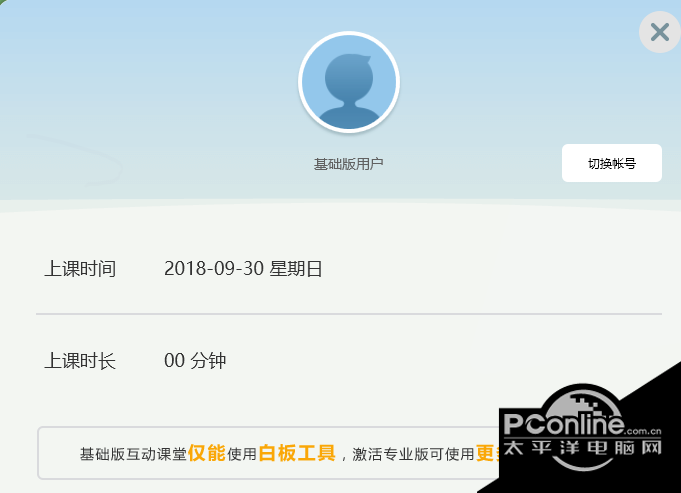Select the 00 分钟 duration value
681x493 pixels.
tap(195, 361)
